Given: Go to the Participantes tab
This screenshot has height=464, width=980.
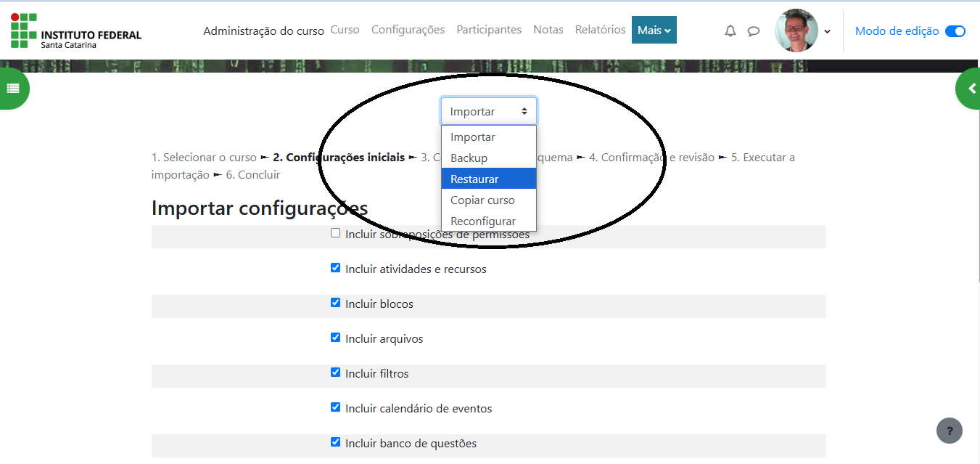Looking at the screenshot, I should [488, 30].
